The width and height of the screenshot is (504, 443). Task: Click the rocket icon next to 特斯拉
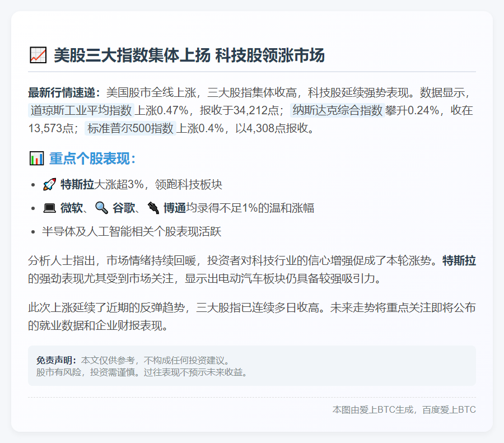click(50, 184)
